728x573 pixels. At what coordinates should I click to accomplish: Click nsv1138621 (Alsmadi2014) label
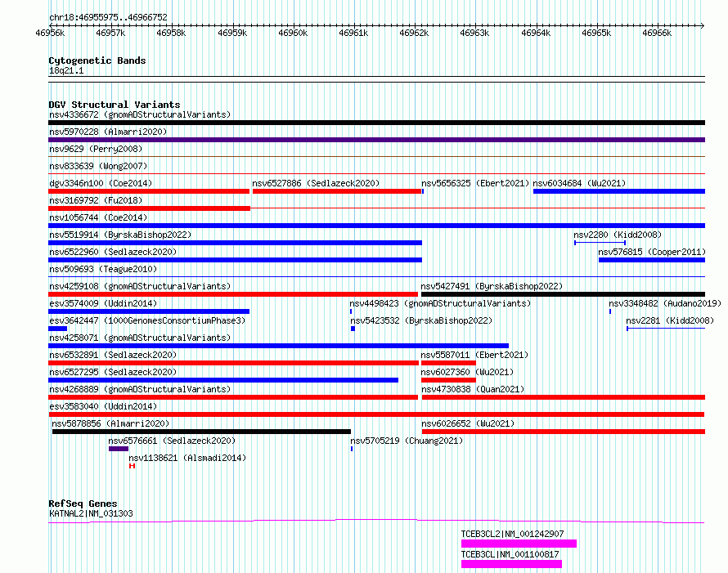click(187, 458)
